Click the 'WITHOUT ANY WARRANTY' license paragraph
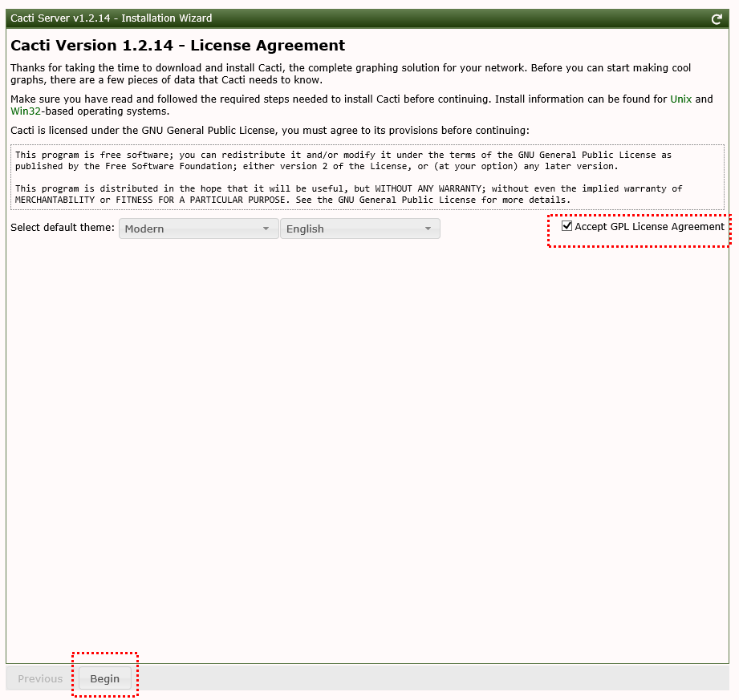 tap(349, 194)
